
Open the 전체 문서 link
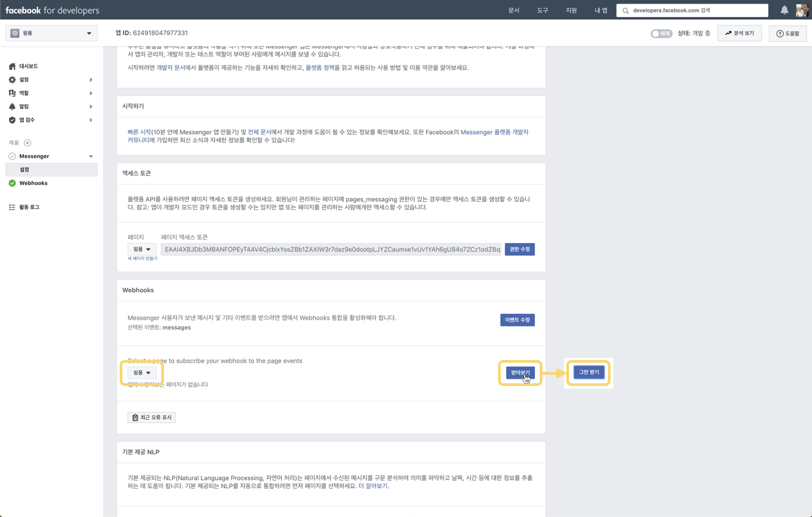[259, 132]
